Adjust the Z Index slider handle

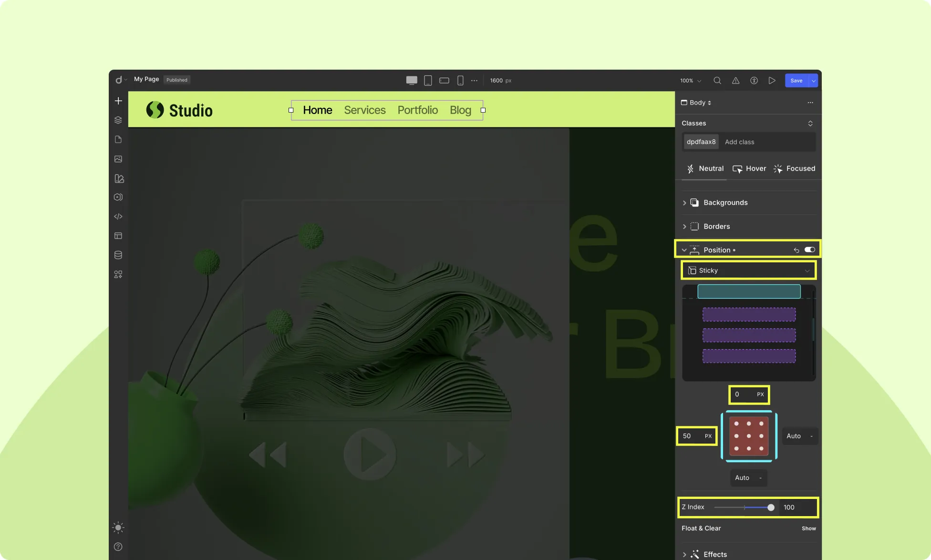[771, 508]
